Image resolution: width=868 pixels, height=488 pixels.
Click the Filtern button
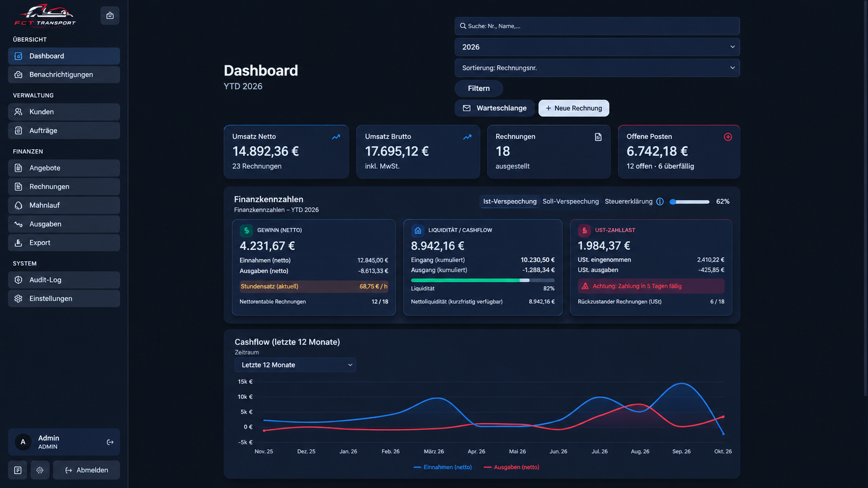coord(478,88)
